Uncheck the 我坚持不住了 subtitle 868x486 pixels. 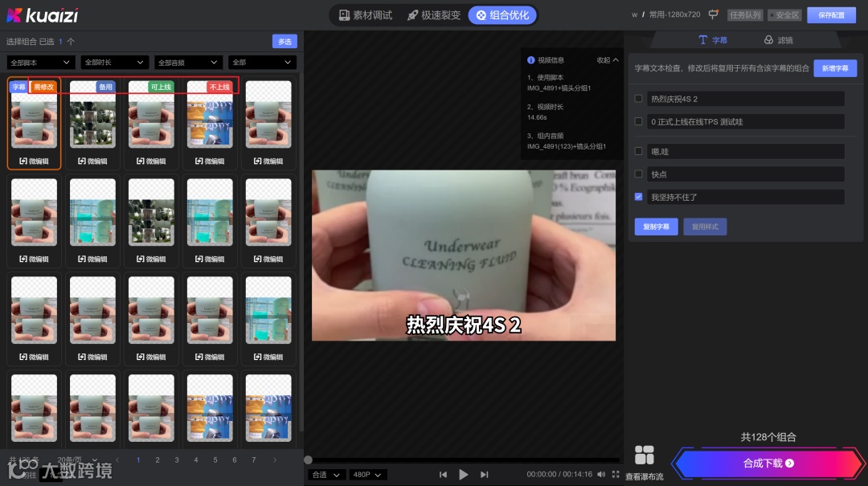[x=639, y=196]
